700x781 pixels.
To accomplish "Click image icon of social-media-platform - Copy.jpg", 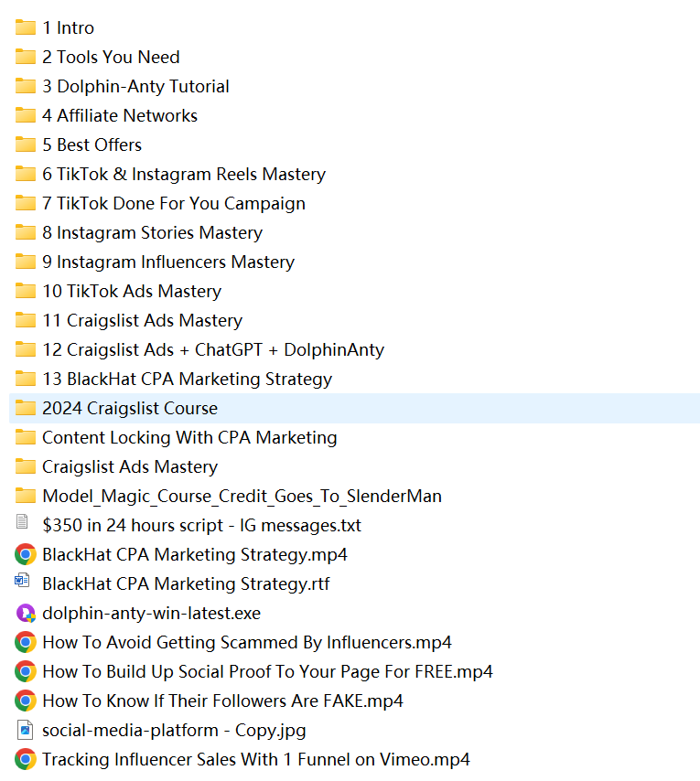I will click(x=25, y=730).
